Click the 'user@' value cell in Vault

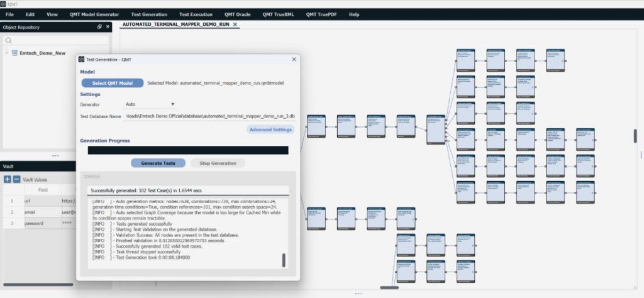pyautogui.click(x=69, y=212)
